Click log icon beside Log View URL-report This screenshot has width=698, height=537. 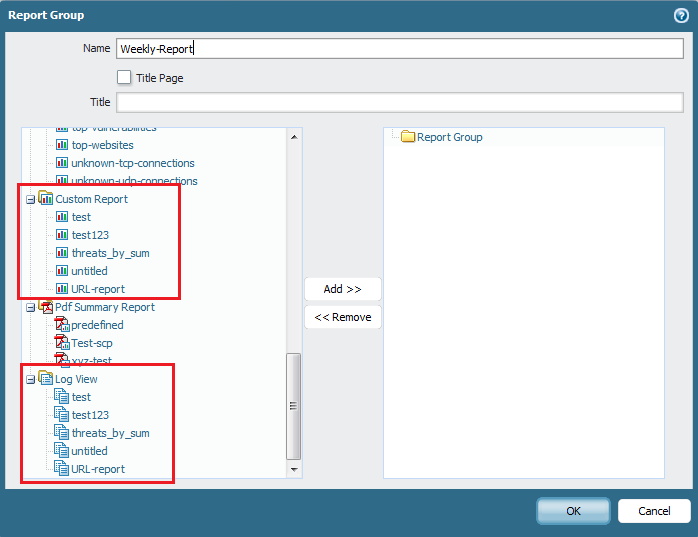coord(61,468)
